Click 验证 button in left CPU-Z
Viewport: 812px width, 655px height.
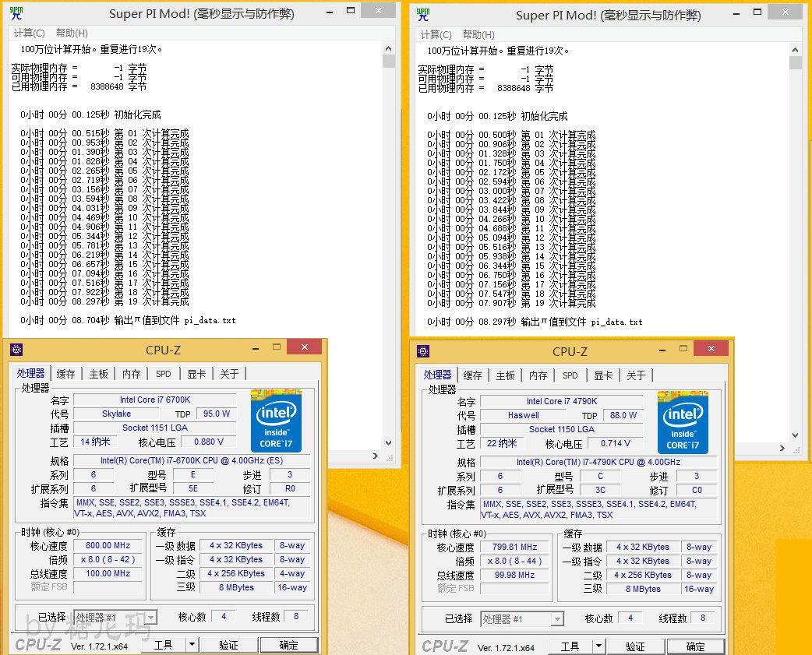(x=229, y=645)
